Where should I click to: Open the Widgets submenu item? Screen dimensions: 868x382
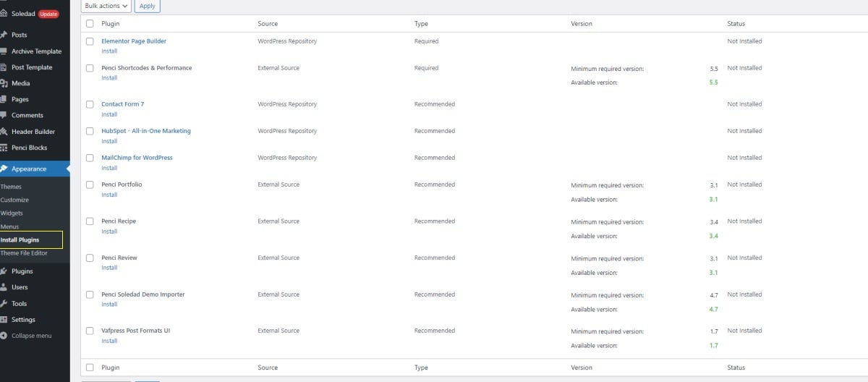[x=12, y=213]
